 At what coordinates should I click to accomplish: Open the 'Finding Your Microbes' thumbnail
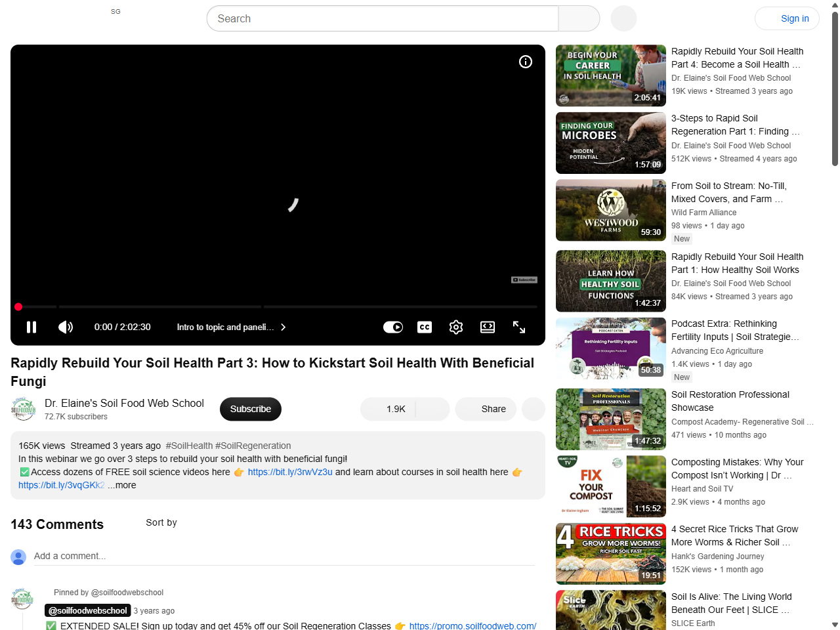[611, 143]
